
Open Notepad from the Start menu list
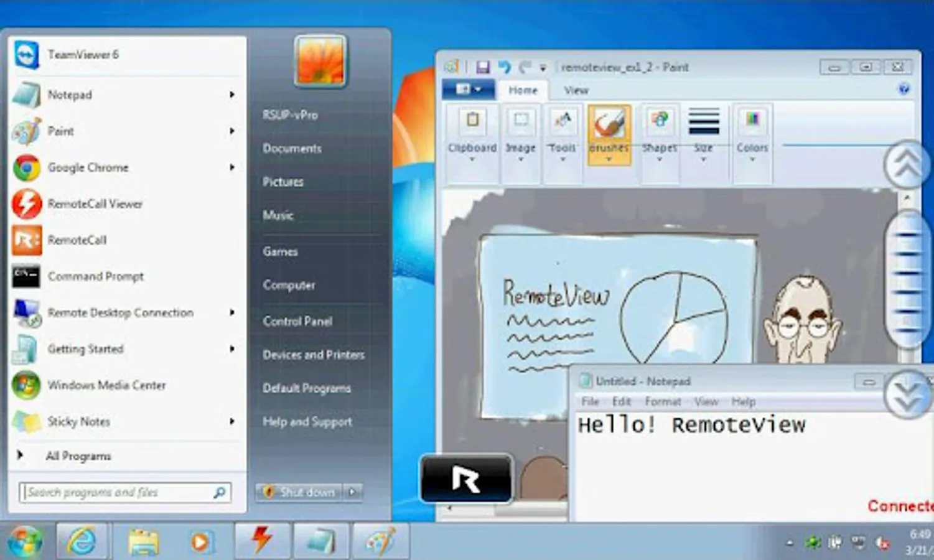127,95
